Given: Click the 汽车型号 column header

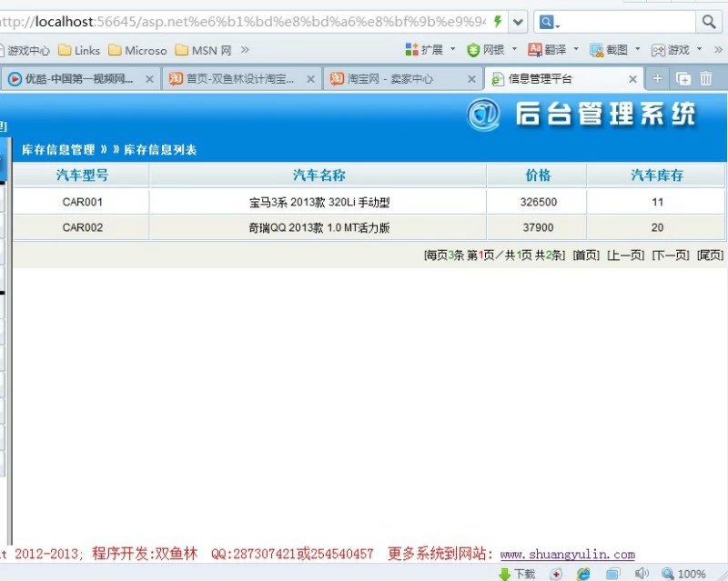Looking at the screenshot, I should pyautogui.click(x=82, y=175).
